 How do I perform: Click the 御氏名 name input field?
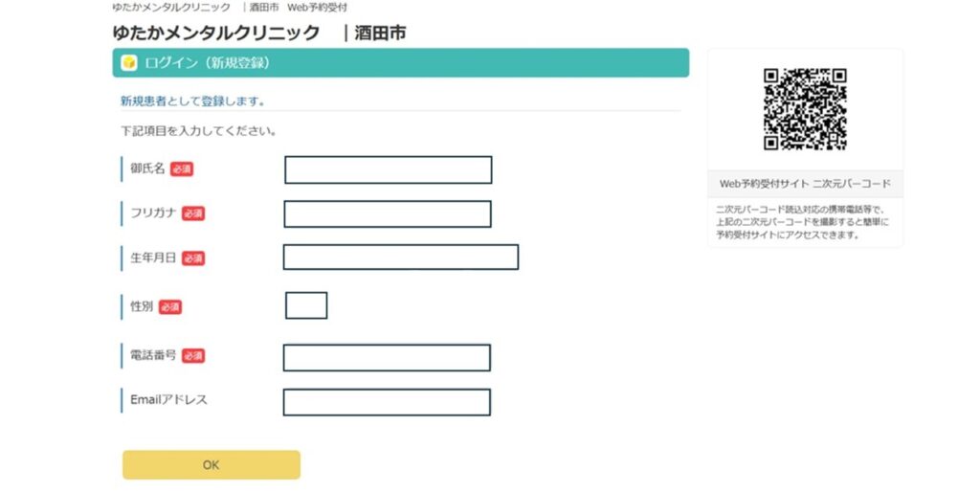(389, 170)
